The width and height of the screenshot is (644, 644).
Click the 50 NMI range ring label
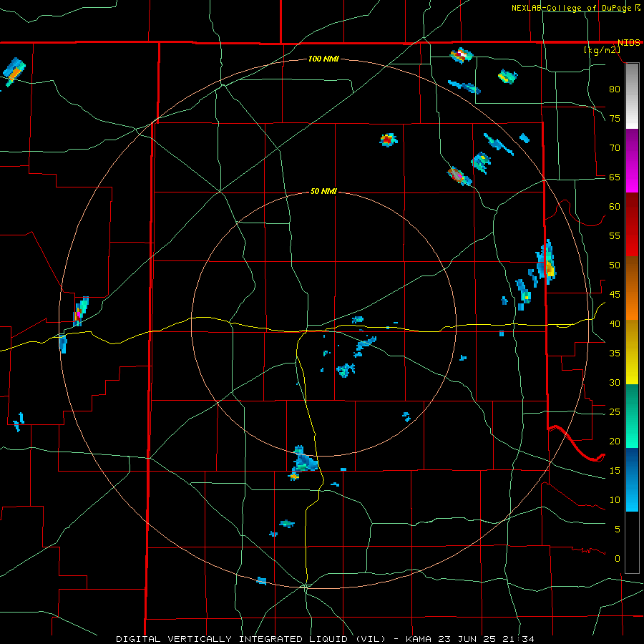[323, 191]
